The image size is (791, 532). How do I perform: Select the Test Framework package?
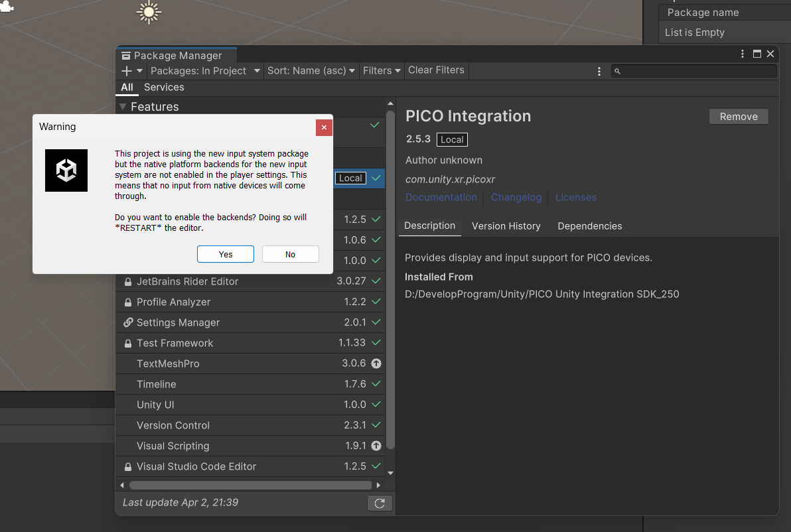pos(250,344)
